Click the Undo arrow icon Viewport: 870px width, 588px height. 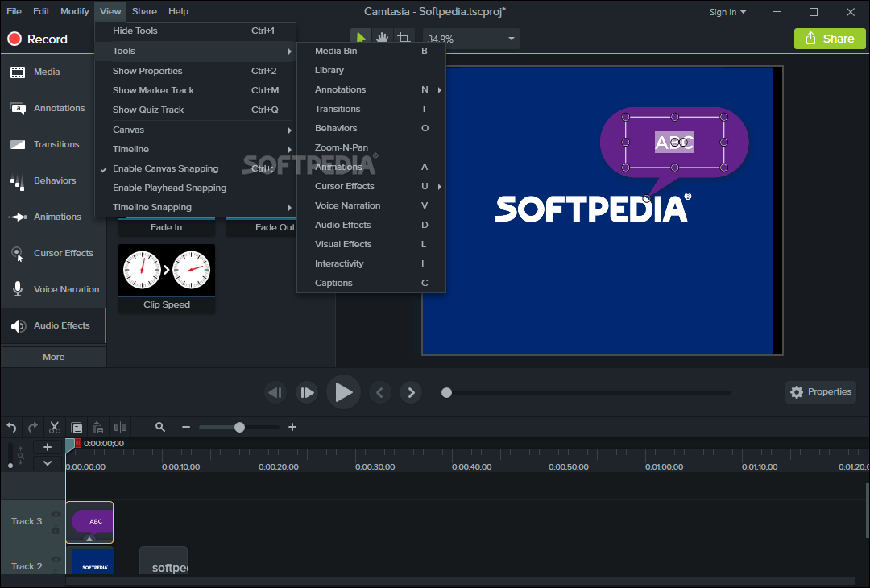pyautogui.click(x=11, y=428)
